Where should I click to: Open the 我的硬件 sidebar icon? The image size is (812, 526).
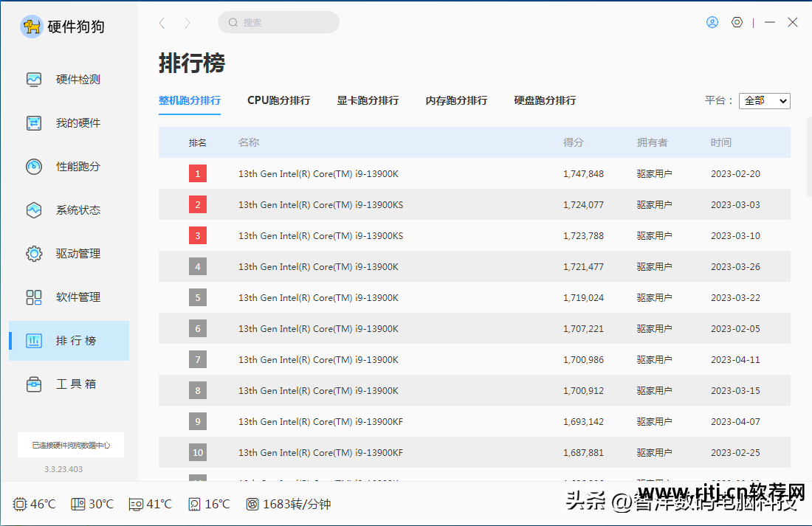coord(34,122)
